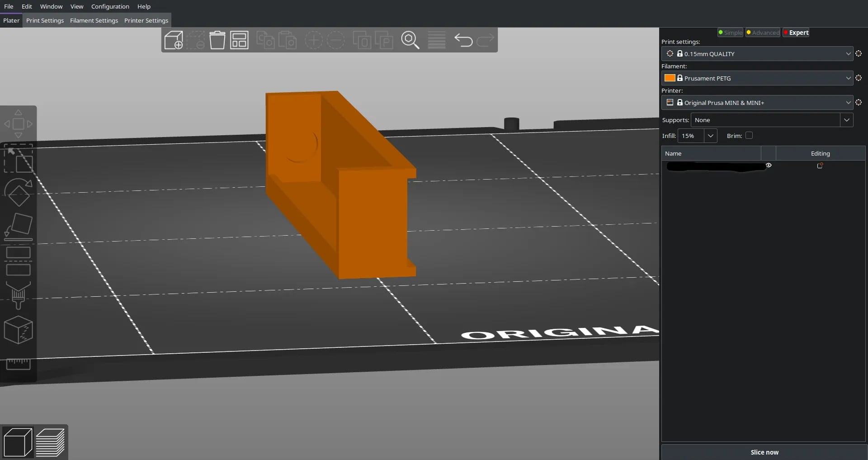
Task: Click the Slice now button
Action: tap(764, 452)
